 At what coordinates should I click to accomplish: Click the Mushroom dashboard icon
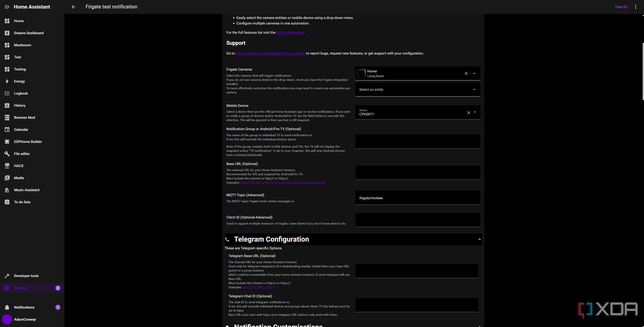7,45
